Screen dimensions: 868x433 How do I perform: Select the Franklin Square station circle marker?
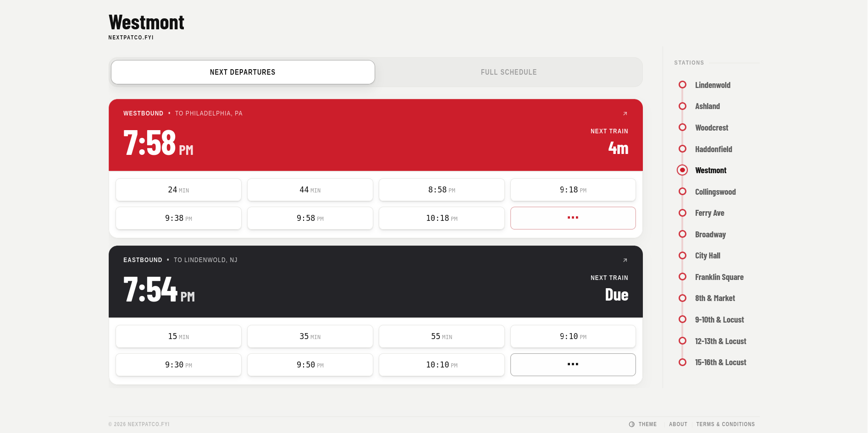[682, 277]
